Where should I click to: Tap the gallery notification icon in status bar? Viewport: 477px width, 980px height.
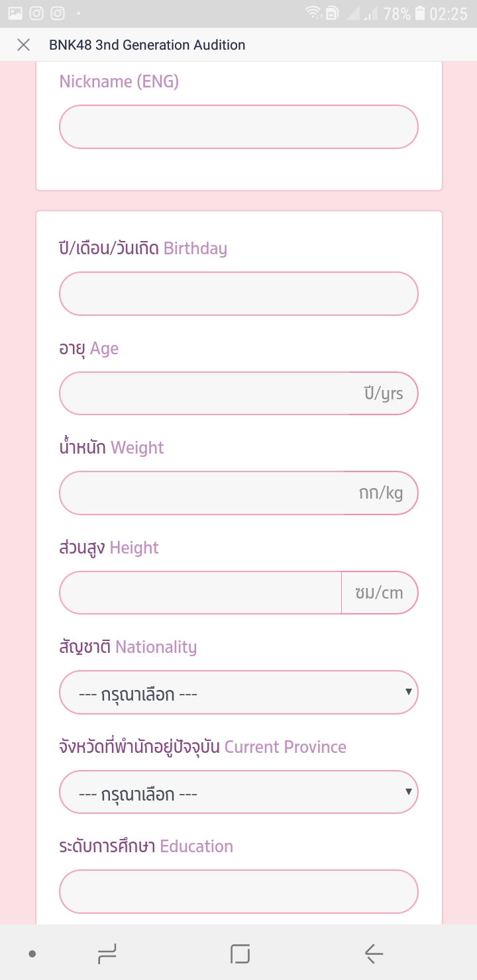(15, 13)
